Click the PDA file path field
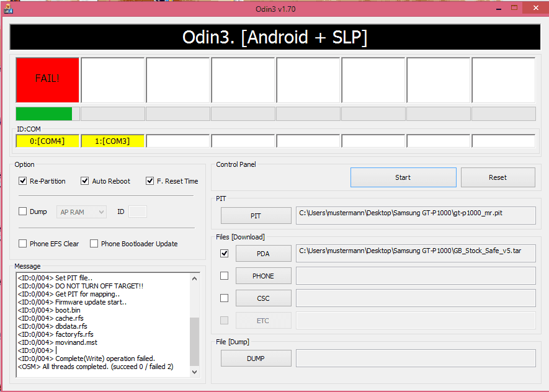This screenshot has width=549, height=392. pos(416,253)
